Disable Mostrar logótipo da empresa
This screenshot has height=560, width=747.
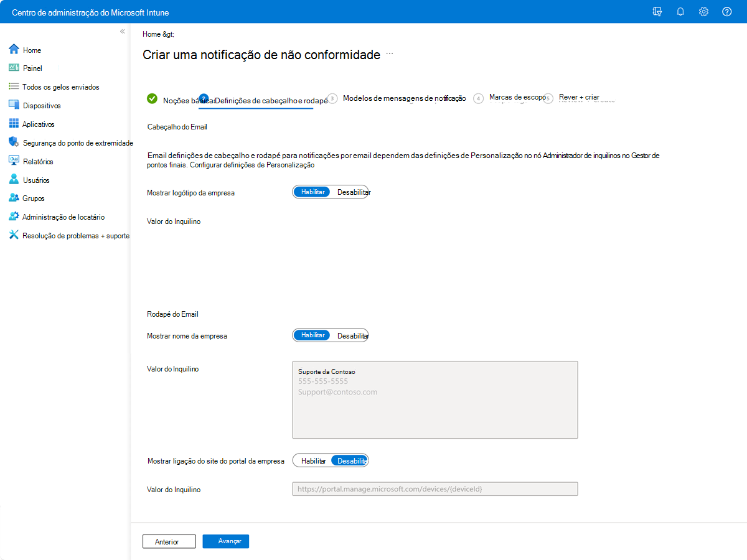pos(353,192)
